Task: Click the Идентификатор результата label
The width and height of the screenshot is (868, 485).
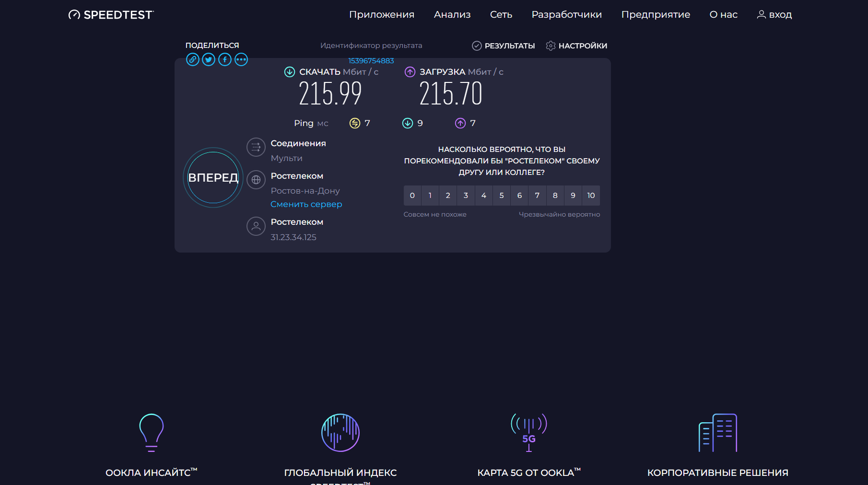Action: 371,46
